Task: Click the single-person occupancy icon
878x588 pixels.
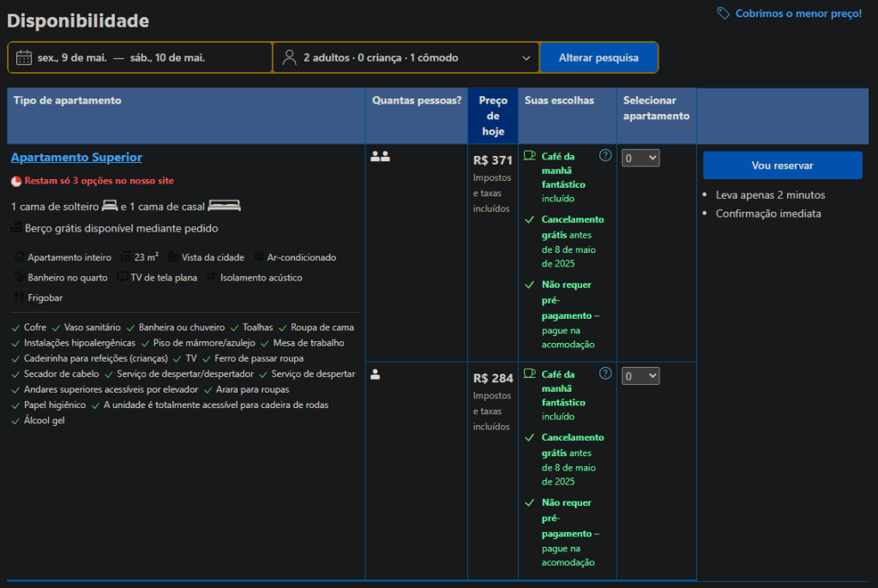Action: pyautogui.click(x=376, y=375)
